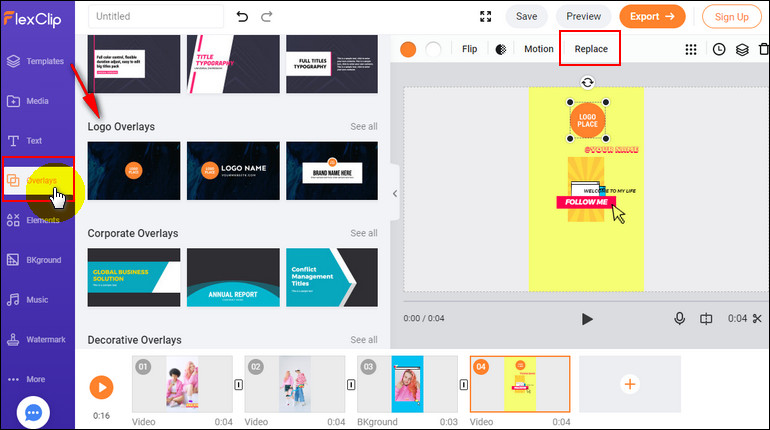Open the Music sidebar section
The height and width of the screenshot is (430, 770).
28,299
